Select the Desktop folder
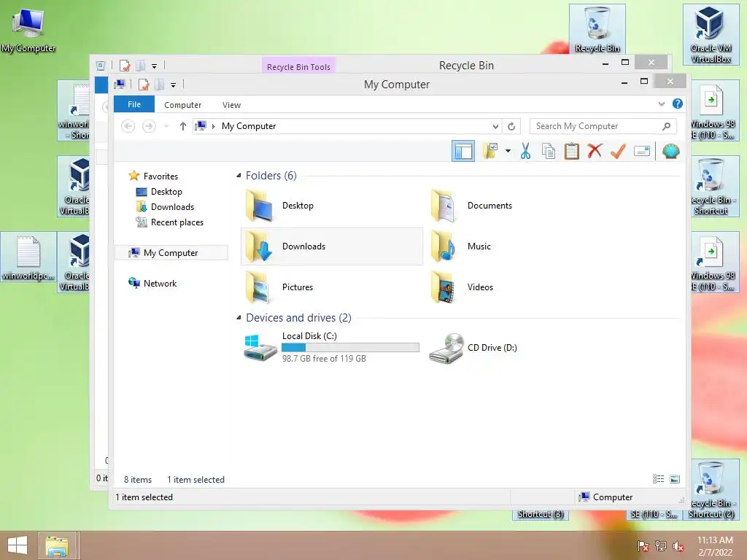This screenshot has height=560, width=747. click(x=331, y=206)
